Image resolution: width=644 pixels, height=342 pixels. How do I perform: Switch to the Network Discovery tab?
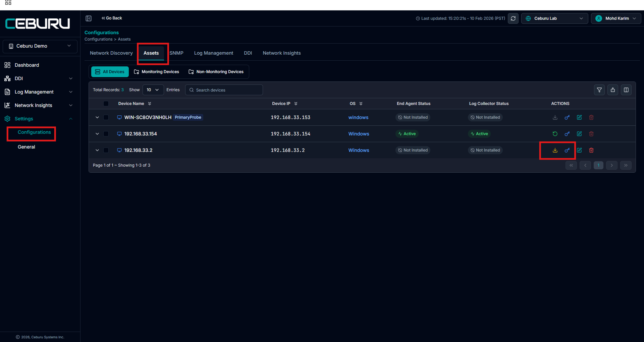point(111,53)
